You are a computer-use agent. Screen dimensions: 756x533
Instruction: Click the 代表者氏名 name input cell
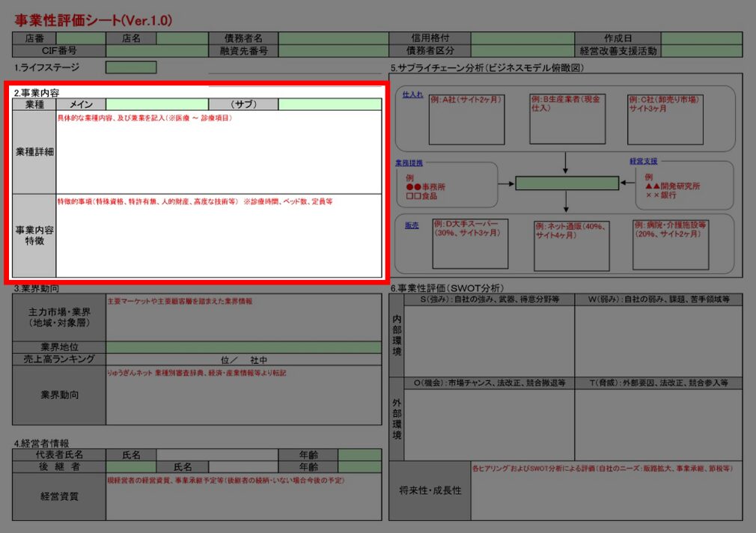[x=218, y=455]
